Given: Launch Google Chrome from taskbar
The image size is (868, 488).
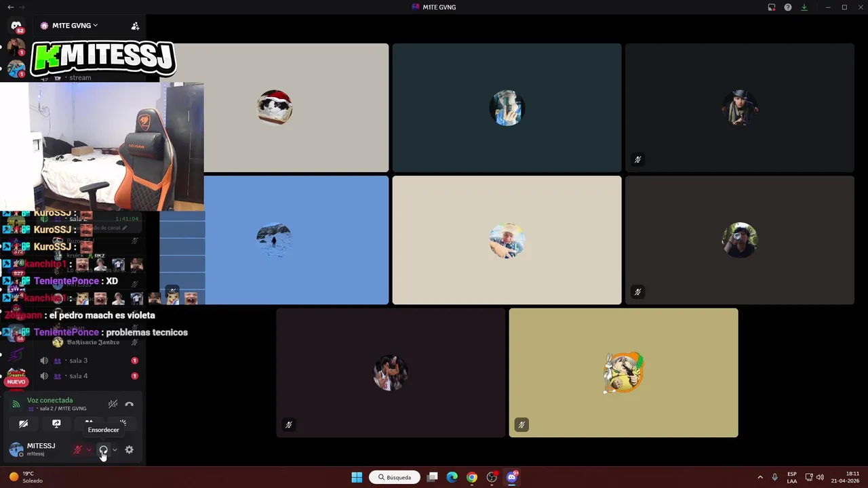Looking at the screenshot, I should click(x=472, y=477).
